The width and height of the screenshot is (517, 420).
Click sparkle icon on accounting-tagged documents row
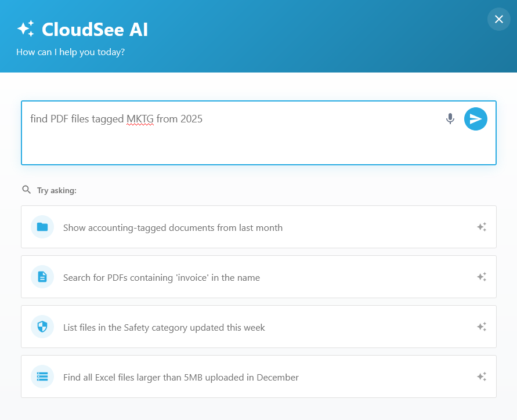click(481, 227)
